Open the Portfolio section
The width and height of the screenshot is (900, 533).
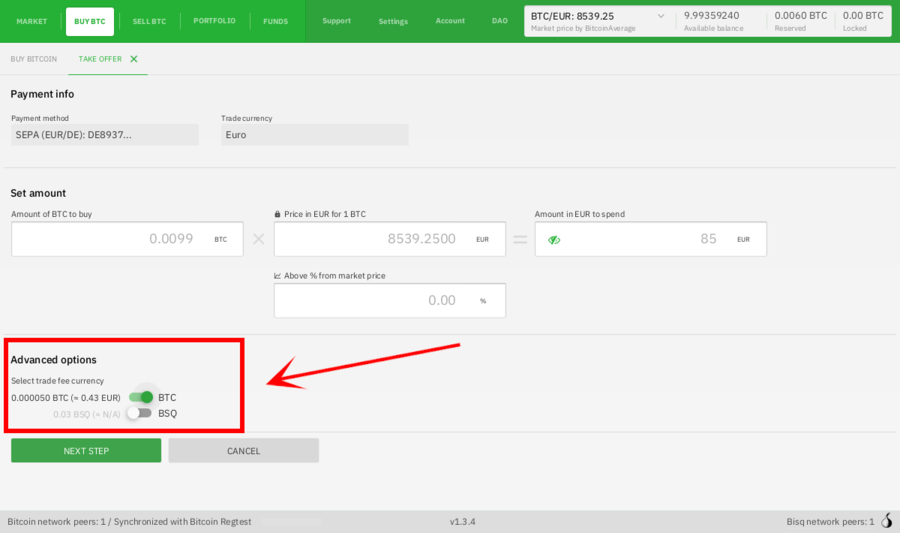point(214,21)
